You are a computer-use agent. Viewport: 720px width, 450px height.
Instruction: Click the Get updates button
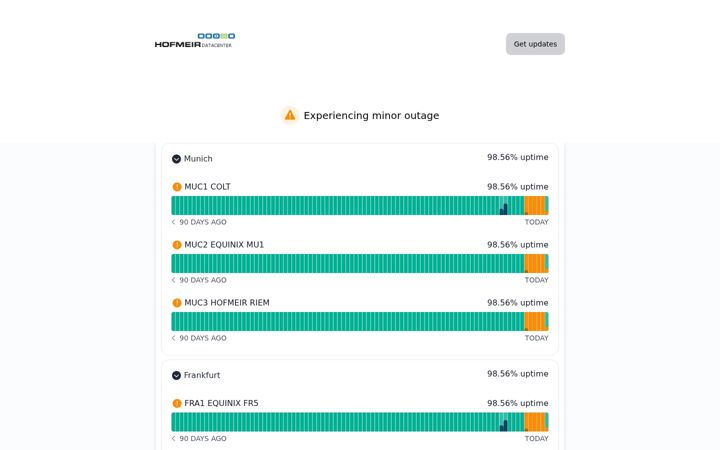(x=535, y=44)
